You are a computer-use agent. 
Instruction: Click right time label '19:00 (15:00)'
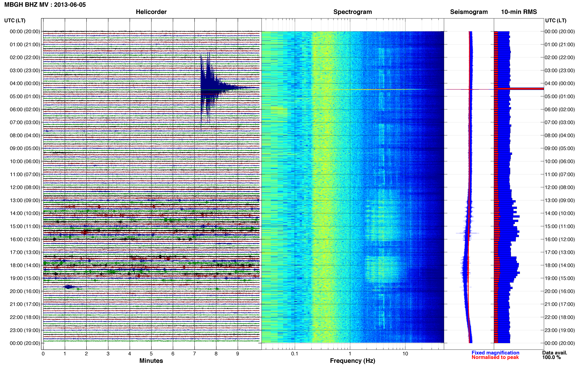click(x=560, y=278)
